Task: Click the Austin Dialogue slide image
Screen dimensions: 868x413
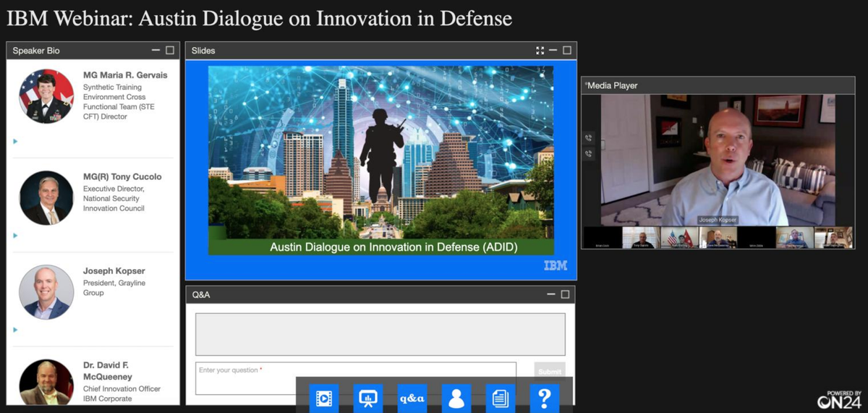Action: point(380,161)
